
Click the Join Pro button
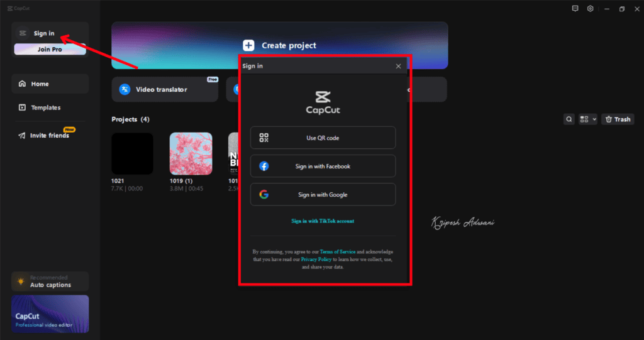click(x=50, y=49)
